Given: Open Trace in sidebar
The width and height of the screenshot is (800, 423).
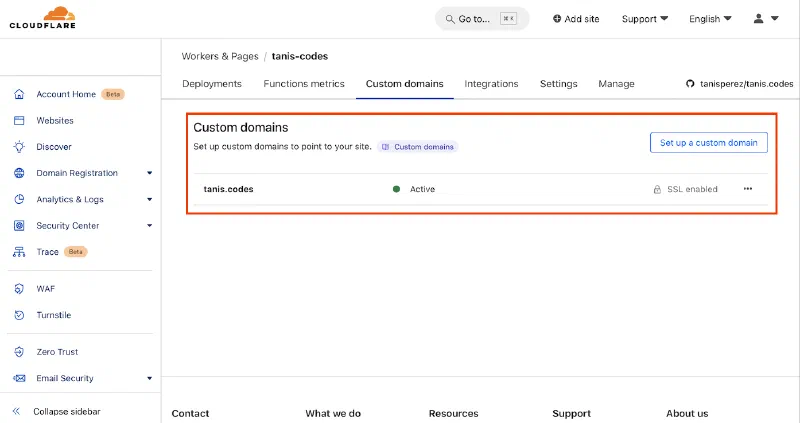Looking at the screenshot, I should [47, 252].
